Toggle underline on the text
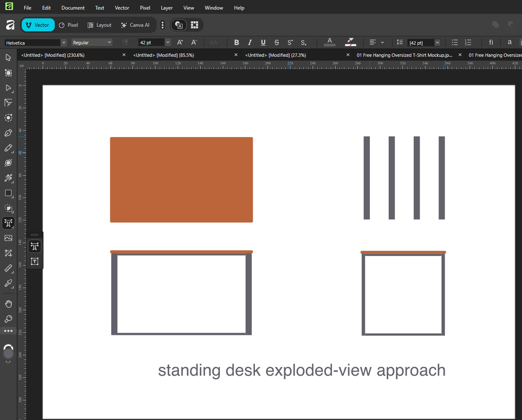Image resolution: width=522 pixels, height=420 pixels. (x=263, y=42)
